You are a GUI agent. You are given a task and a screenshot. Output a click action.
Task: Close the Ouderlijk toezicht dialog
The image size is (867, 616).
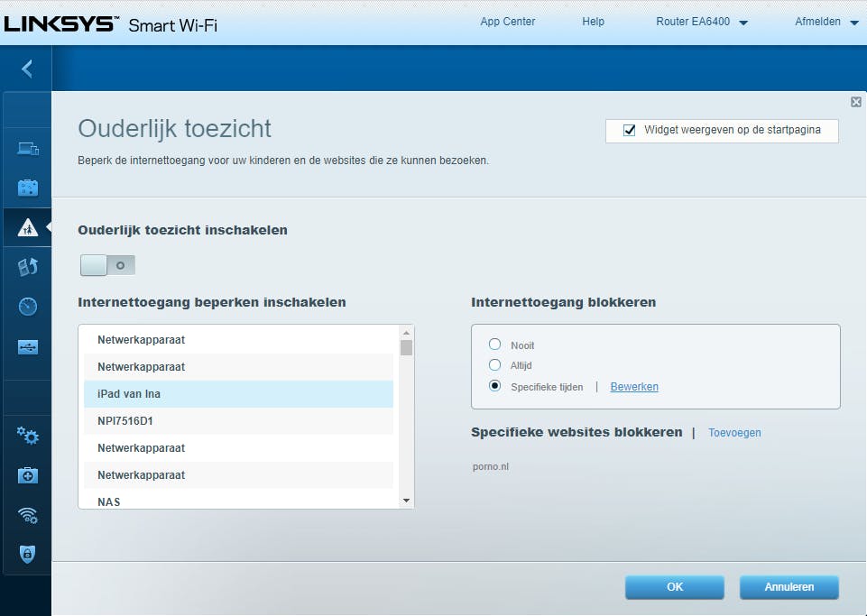coord(856,102)
